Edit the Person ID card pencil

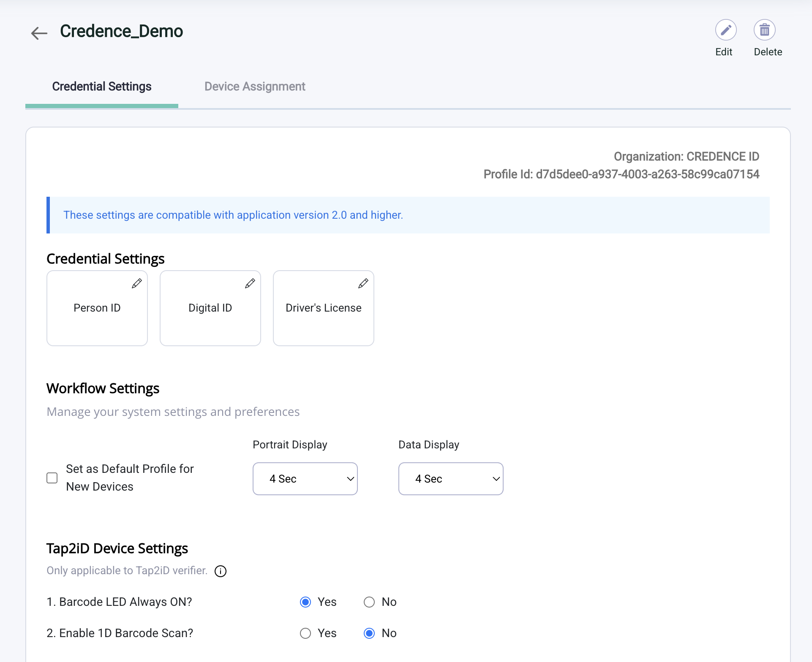pyautogui.click(x=136, y=284)
